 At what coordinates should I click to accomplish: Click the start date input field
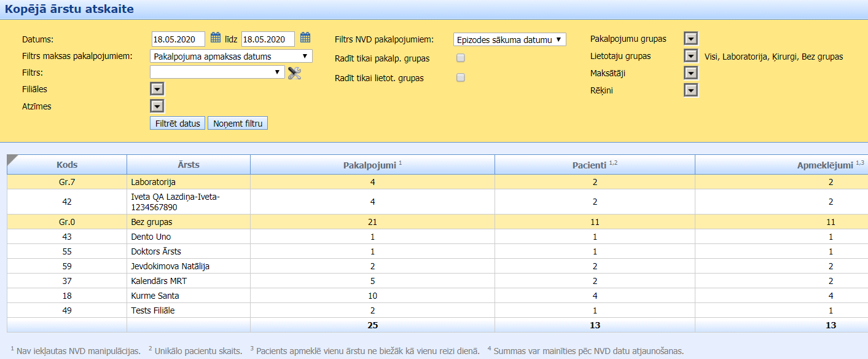(178, 39)
